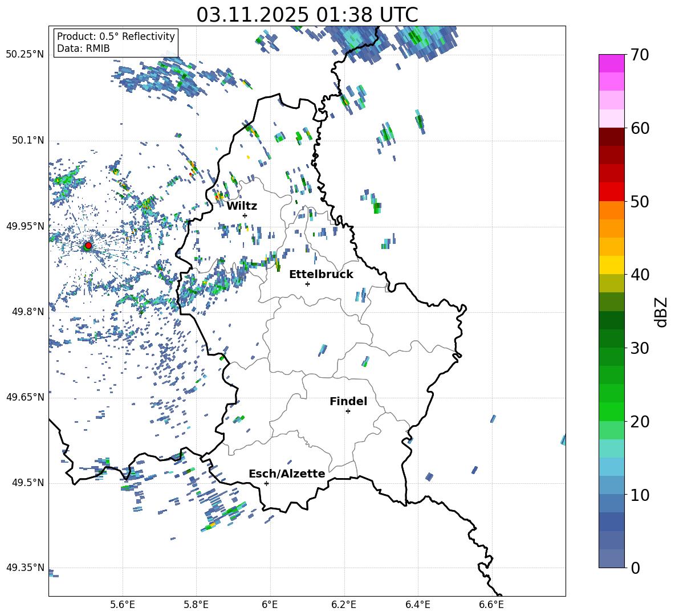Click the red radar site marker

[88, 246]
